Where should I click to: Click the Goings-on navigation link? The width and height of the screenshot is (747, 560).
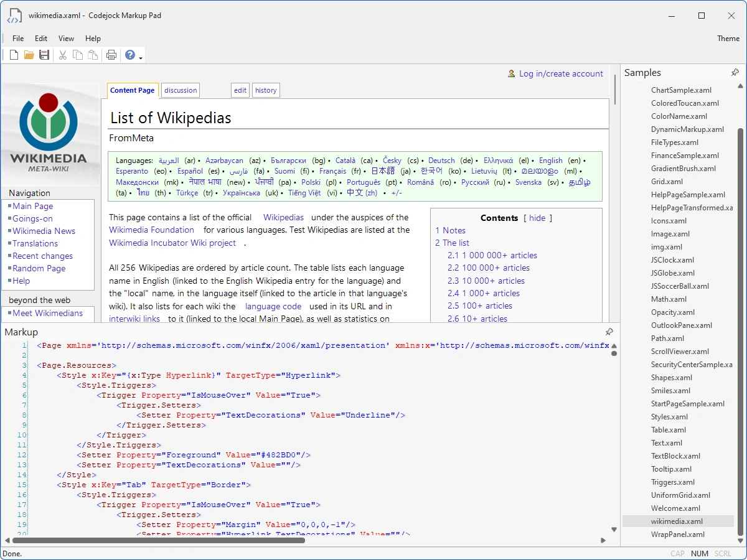pyautogui.click(x=32, y=218)
